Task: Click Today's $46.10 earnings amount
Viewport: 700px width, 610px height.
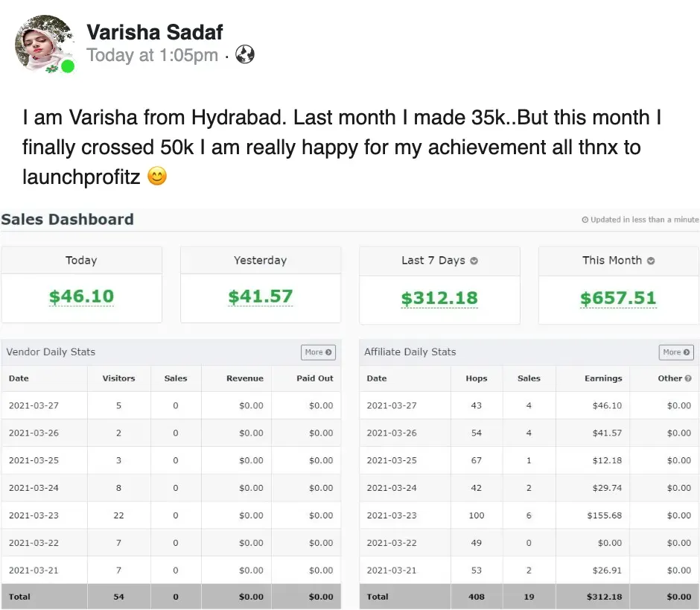Action: coord(81,296)
